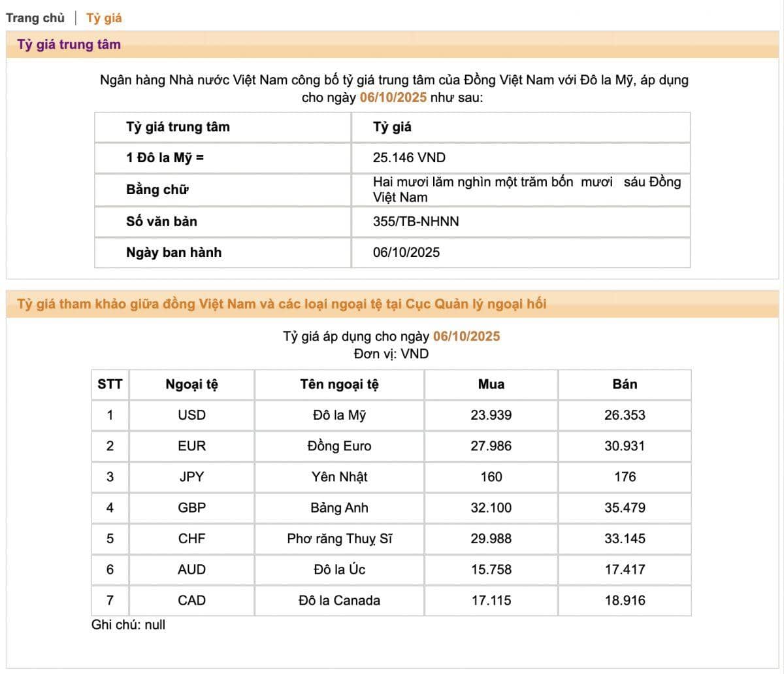
Task: Click the Mua column header
Action: pyautogui.click(x=491, y=384)
